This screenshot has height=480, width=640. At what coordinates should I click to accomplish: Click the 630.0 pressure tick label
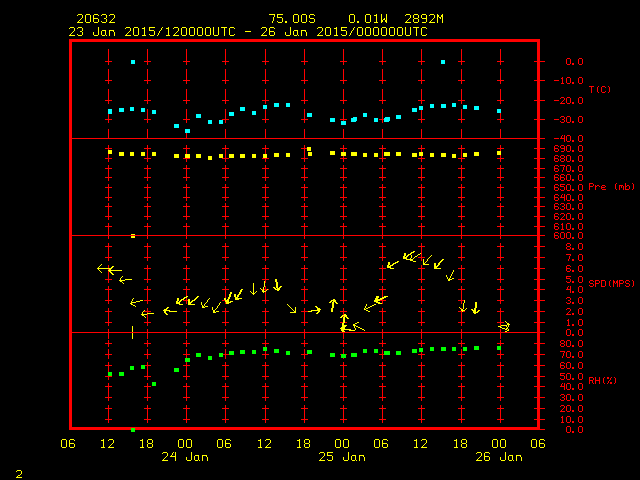point(569,207)
